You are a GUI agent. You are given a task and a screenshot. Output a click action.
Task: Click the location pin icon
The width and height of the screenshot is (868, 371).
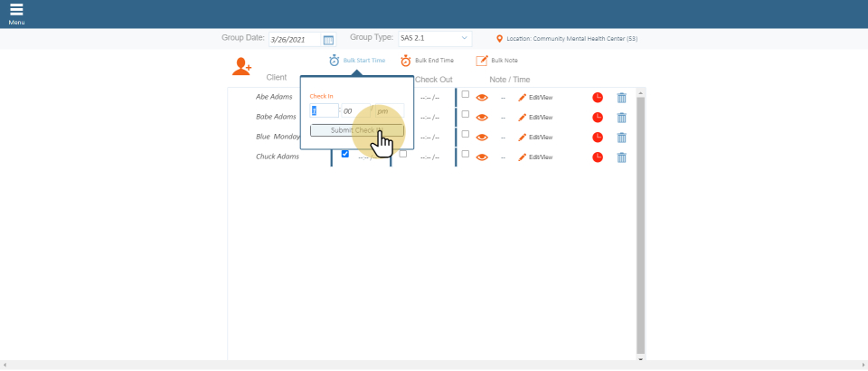click(x=500, y=39)
